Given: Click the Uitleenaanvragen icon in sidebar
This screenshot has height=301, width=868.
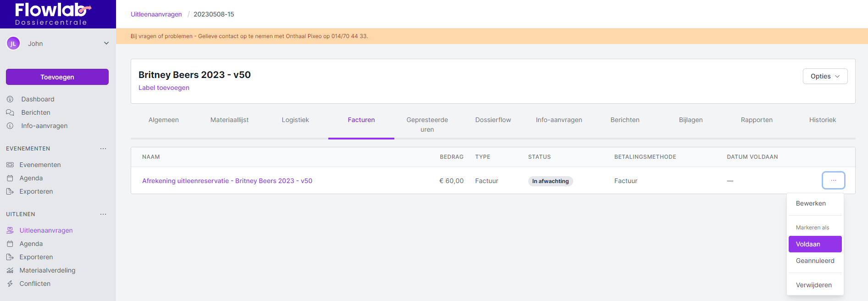Looking at the screenshot, I should click(x=10, y=230).
